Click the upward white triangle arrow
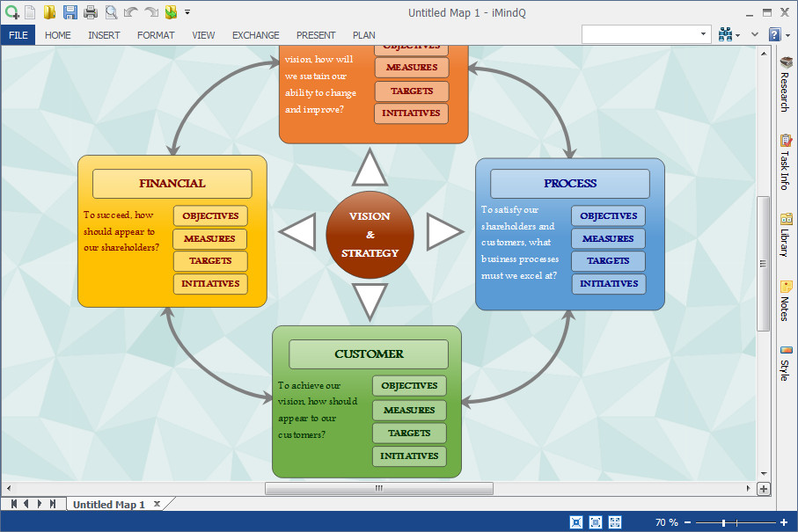798x532 pixels. 370,169
